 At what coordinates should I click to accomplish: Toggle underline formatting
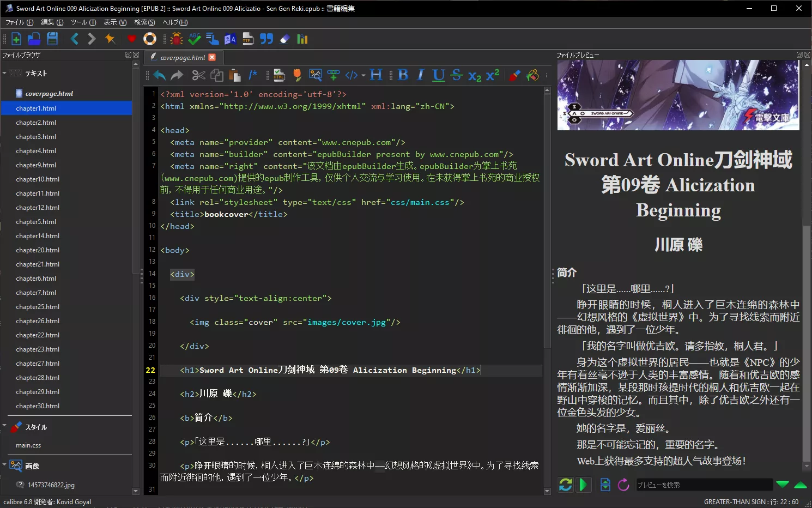[439, 75]
